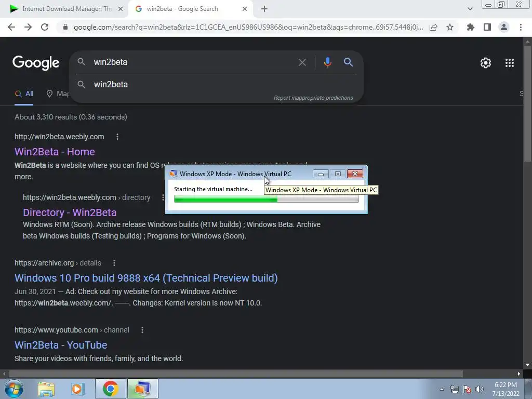Screen dimensions: 532x399
Task: Open Google quick settings gear
Action: tap(486, 63)
